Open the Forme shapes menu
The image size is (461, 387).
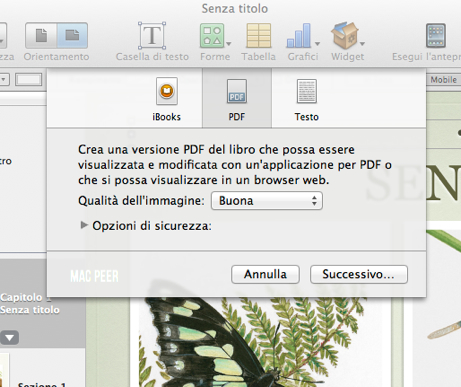[212, 36]
